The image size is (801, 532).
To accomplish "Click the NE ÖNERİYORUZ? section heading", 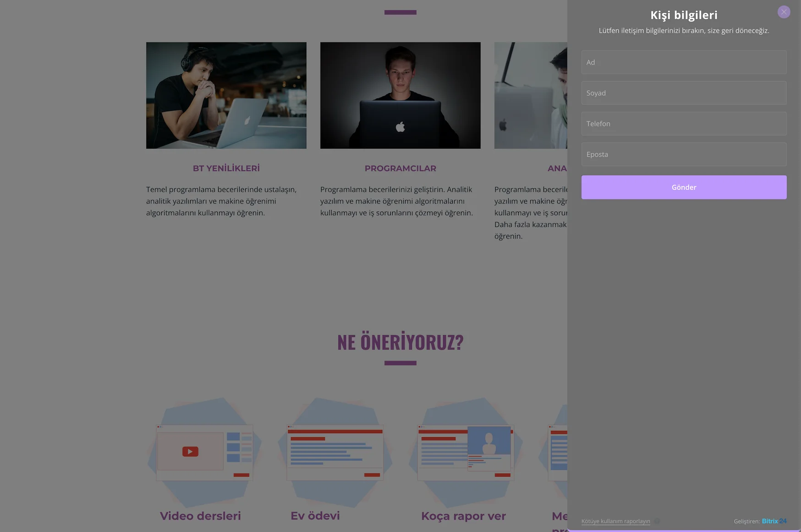I will (x=400, y=342).
